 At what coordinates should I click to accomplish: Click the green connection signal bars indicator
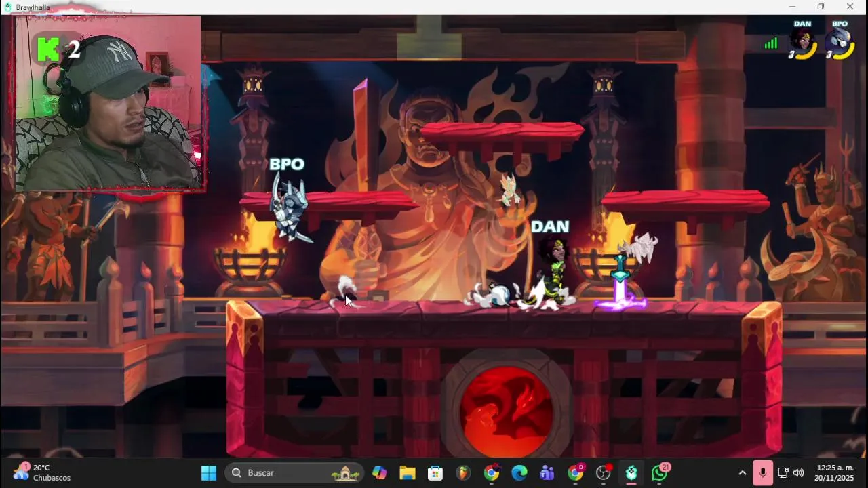(x=771, y=44)
